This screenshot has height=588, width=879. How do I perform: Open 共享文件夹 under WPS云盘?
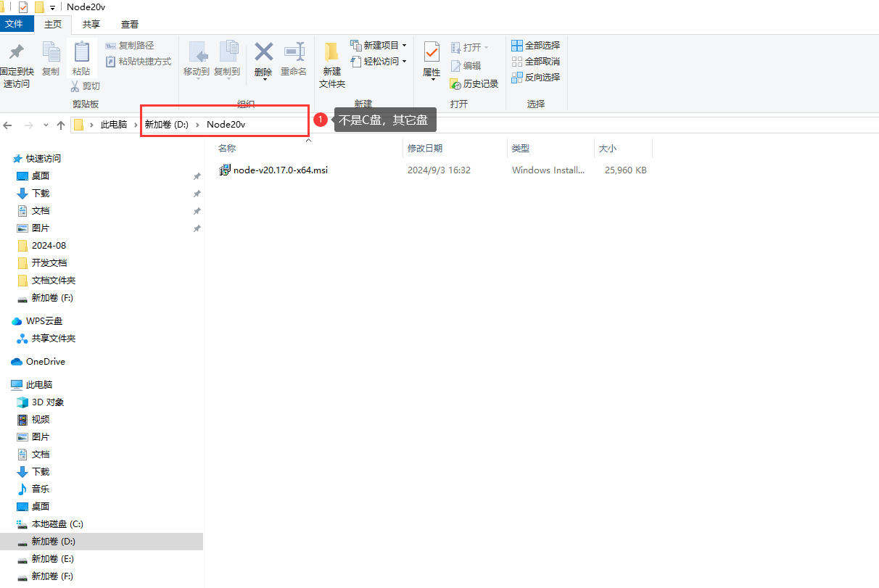pos(54,339)
